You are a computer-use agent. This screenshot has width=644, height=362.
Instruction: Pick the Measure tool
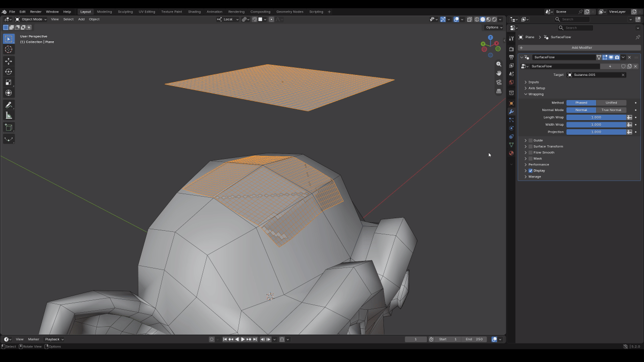[x=9, y=115]
